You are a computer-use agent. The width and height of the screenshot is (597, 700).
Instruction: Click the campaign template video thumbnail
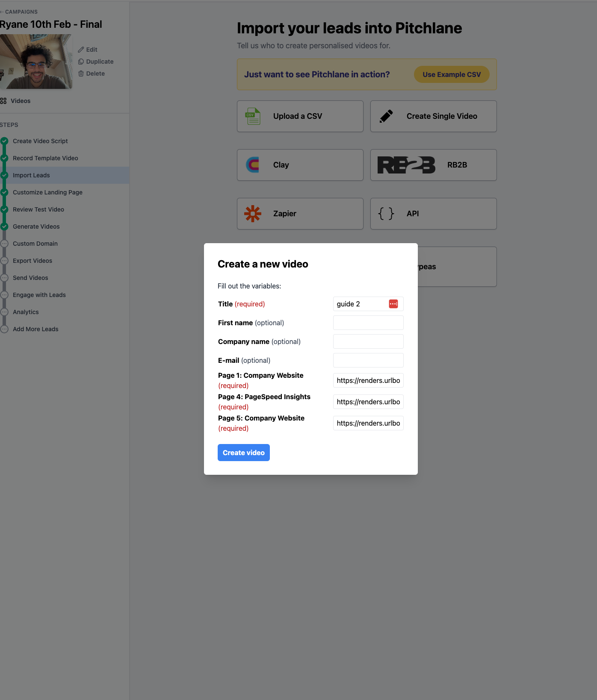(36, 62)
